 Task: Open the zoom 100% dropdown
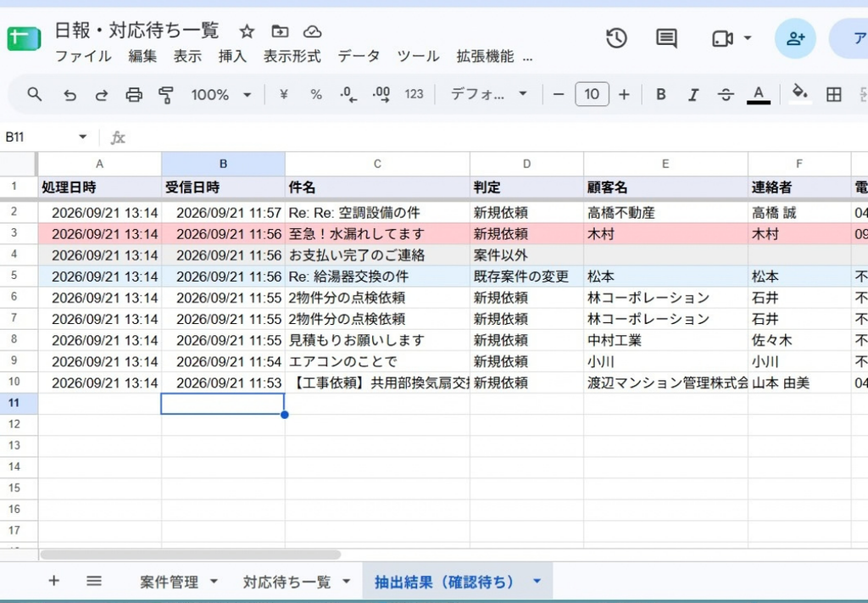(x=221, y=95)
